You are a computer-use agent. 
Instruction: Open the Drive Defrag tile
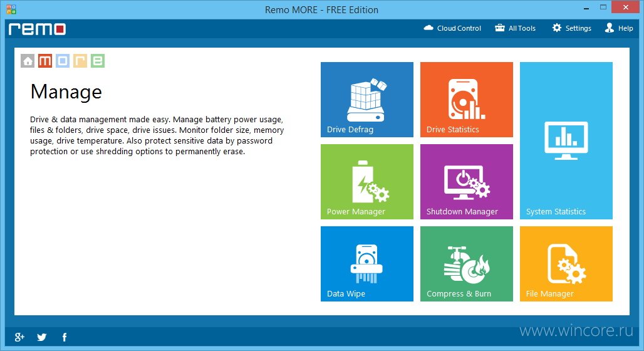coord(366,100)
